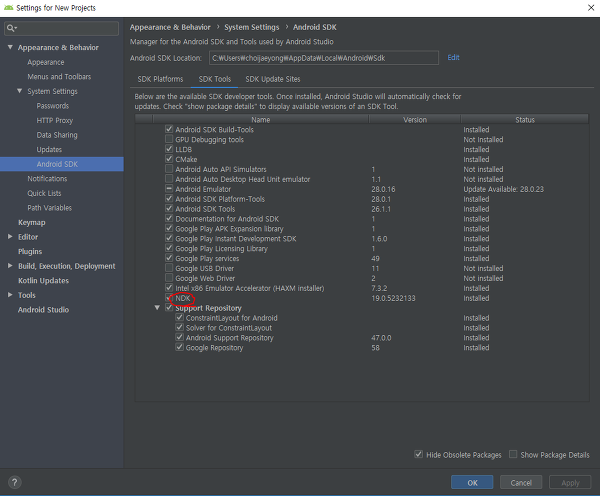Select Android SDK in sidebar
The image size is (600, 496).
tap(62, 164)
